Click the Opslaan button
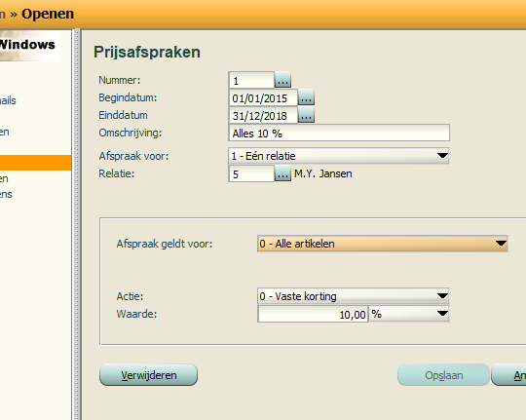 (x=443, y=375)
